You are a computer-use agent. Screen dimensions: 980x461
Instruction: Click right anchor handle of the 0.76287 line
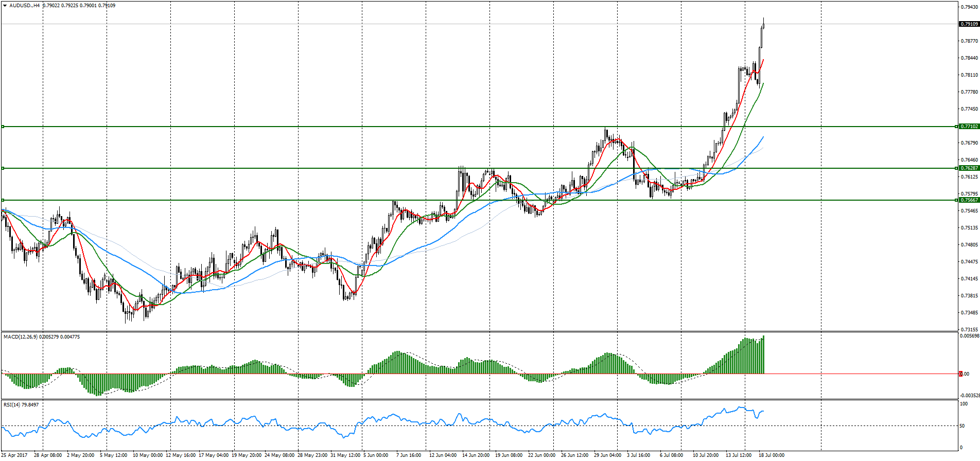(956, 168)
